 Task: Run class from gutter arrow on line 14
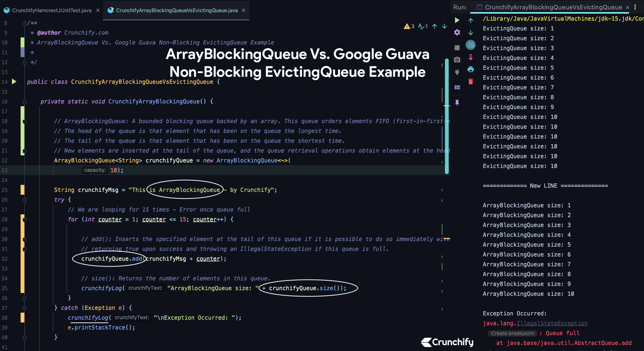tap(14, 81)
